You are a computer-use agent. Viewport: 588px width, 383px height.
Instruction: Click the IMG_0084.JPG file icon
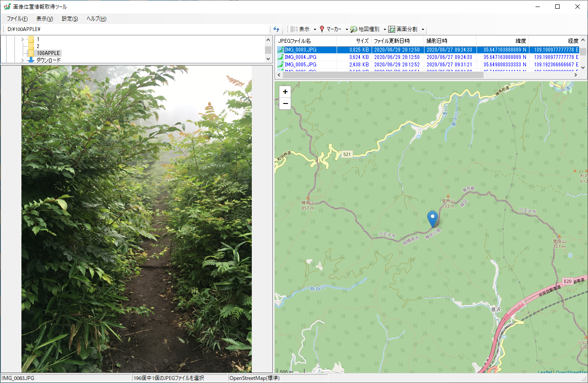point(280,57)
